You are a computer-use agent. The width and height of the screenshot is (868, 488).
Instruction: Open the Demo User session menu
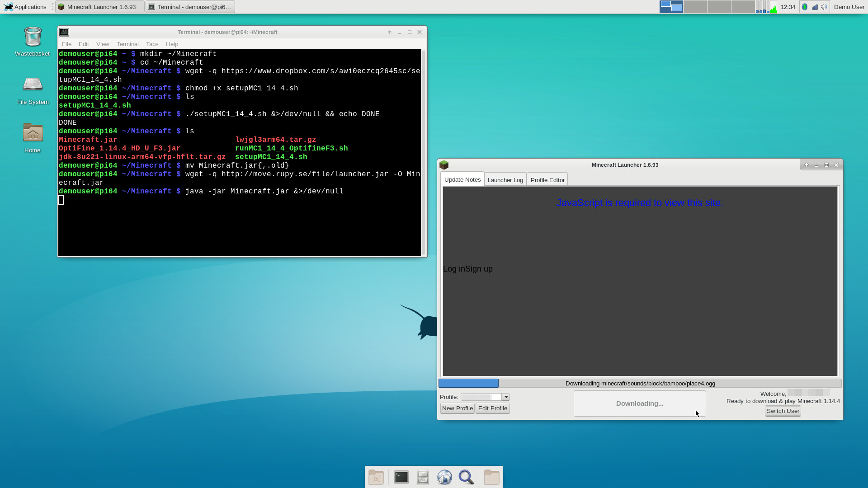click(x=849, y=7)
